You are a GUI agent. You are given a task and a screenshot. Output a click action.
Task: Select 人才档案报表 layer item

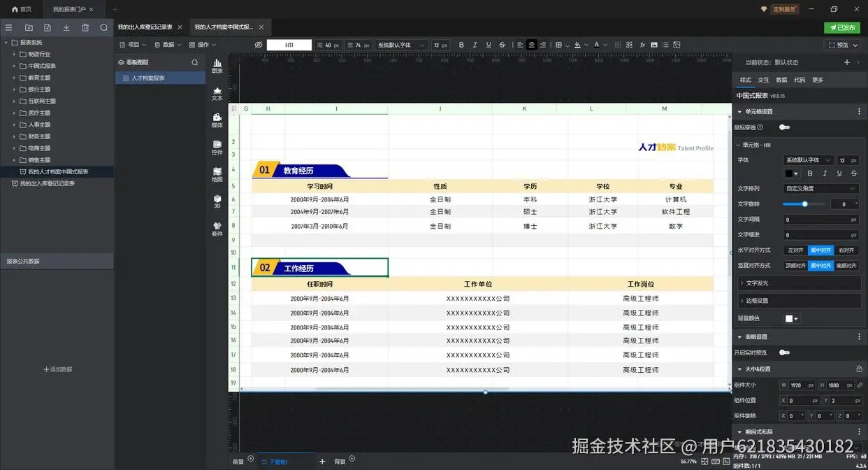click(x=160, y=78)
